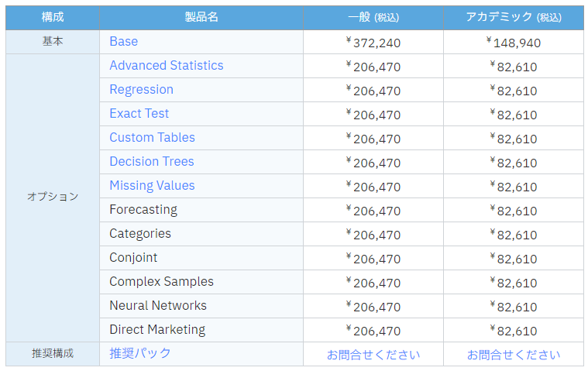Viewport: 588px width, 371px height.
Task: Select Conjoint academic price ¥82,610
Action: 514,258
